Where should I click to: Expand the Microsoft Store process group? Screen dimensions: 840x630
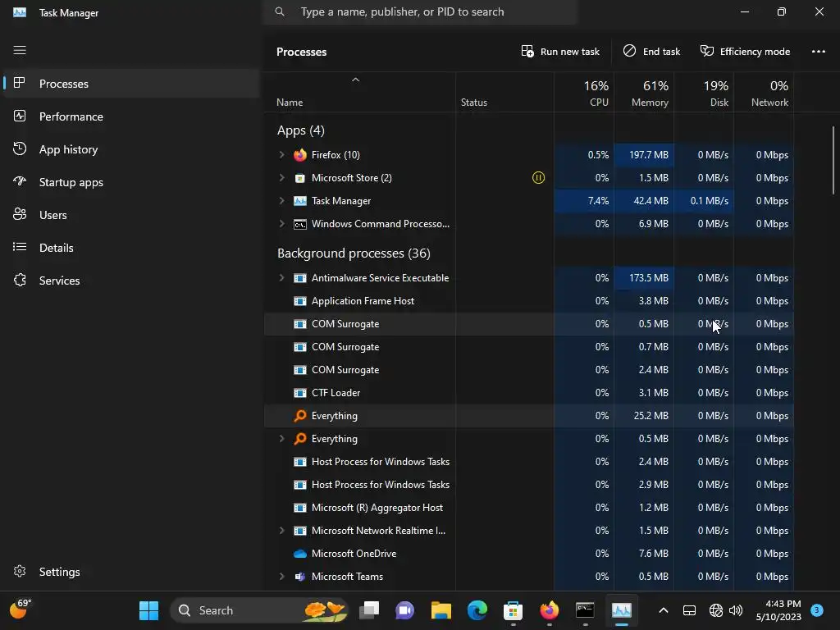(282, 178)
